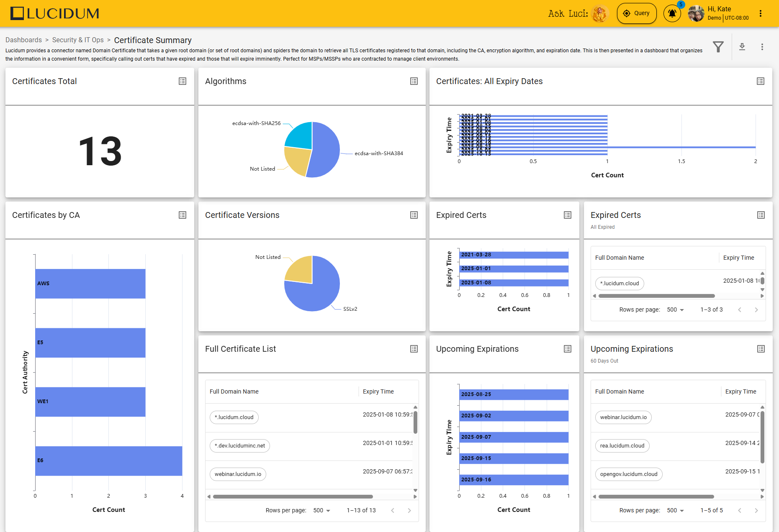Open the dashboard filter funnel
Image resolution: width=779 pixels, height=532 pixels.
718,47
